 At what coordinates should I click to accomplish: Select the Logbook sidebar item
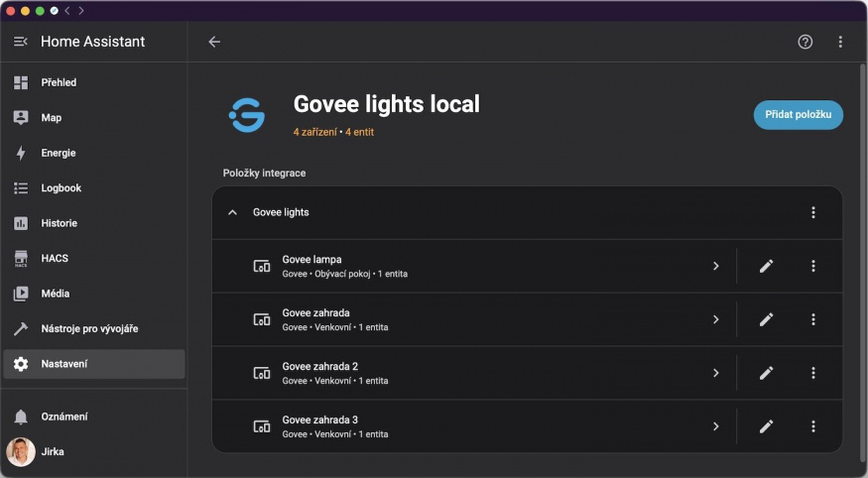pyautogui.click(x=94, y=188)
